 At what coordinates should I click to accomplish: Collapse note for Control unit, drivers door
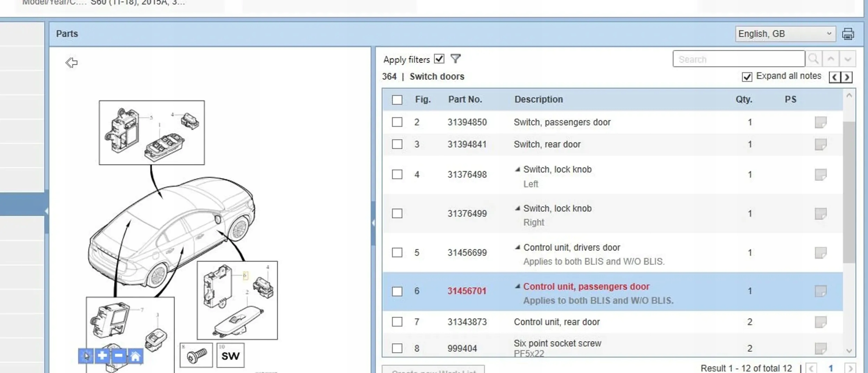[x=517, y=247]
